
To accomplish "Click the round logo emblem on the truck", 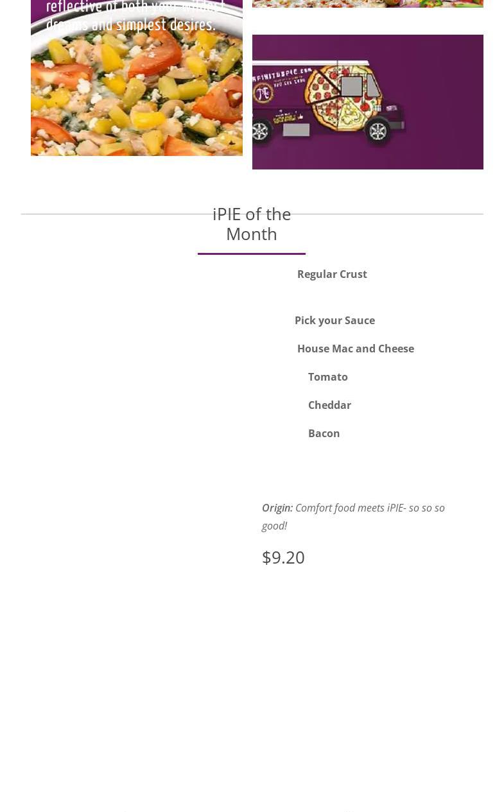I will [x=263, y=93].
